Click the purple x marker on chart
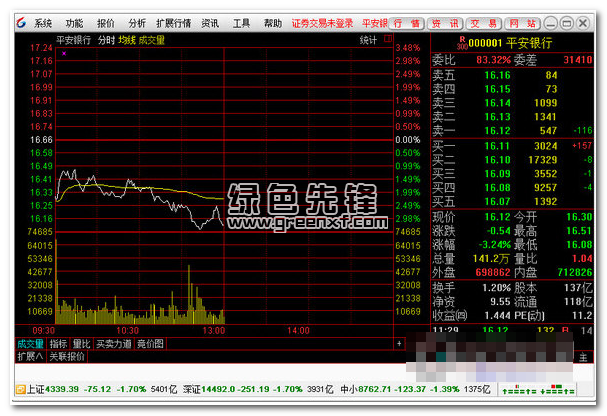This screenshot has width=607, height=416. pos(64,53)
